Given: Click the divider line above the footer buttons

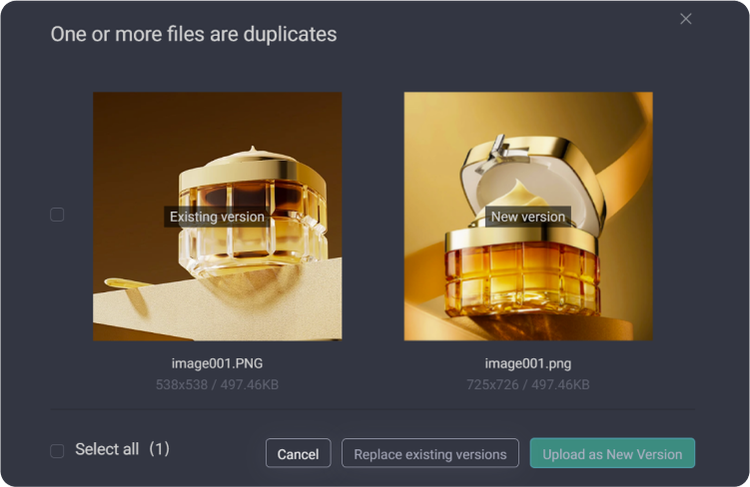Looking at the screenshot, I should pyautogui.click(x=373, y=410).
